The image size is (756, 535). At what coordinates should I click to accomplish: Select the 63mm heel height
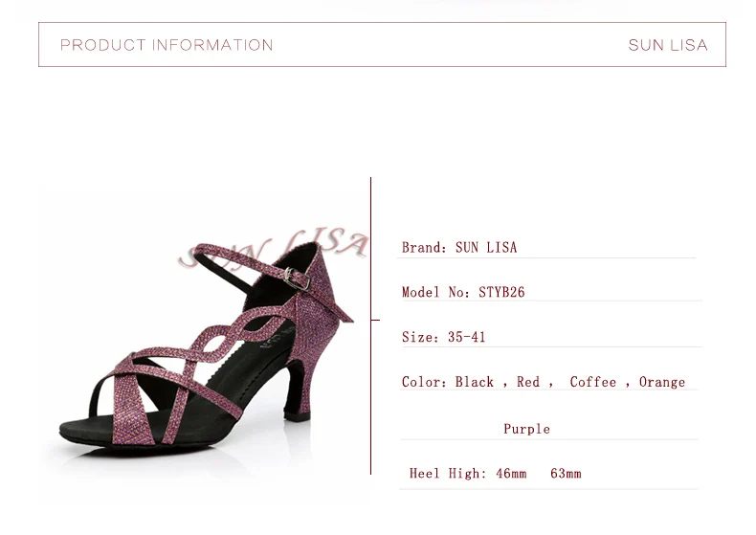(x=566, y=474)
